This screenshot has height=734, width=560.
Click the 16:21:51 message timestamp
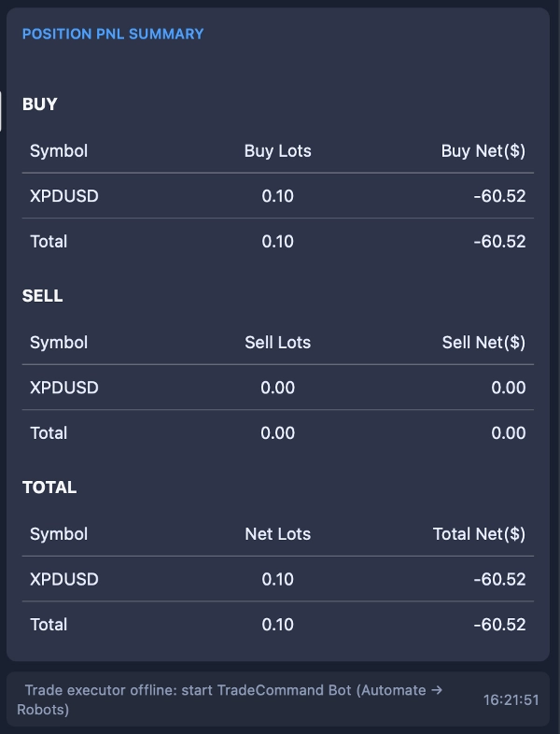click(x=511, y=699)
